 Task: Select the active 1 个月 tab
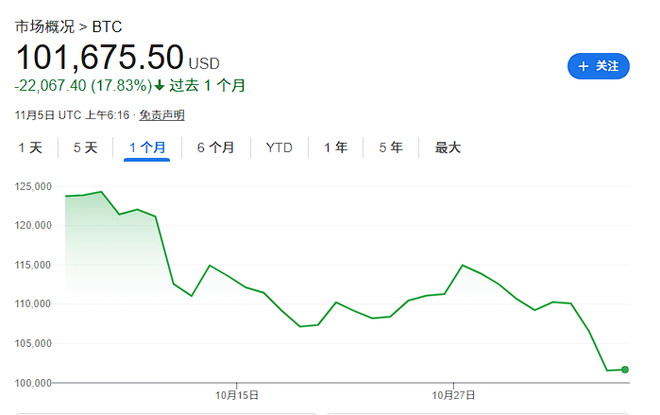[147, 148]
